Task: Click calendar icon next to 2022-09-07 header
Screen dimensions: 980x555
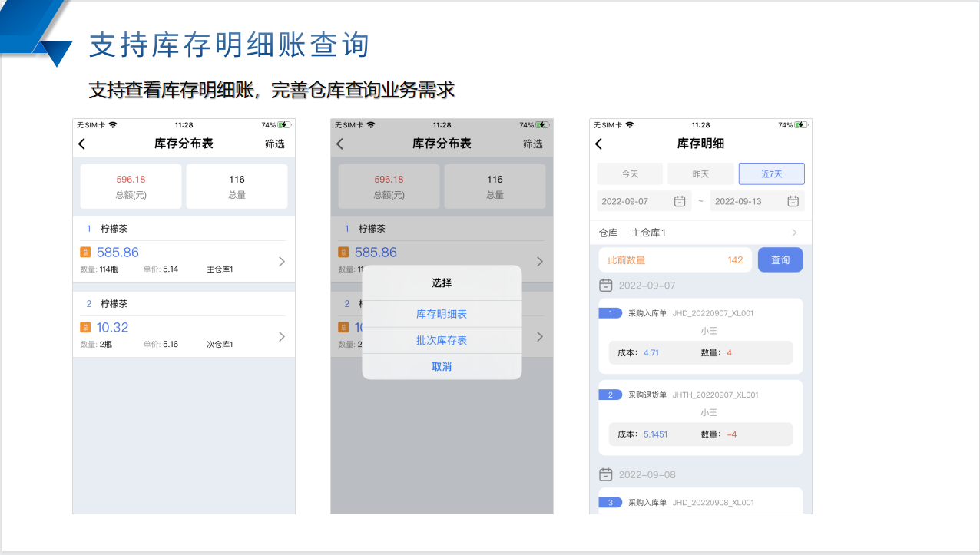Action: pyautogui.click(x=606, y=285)
